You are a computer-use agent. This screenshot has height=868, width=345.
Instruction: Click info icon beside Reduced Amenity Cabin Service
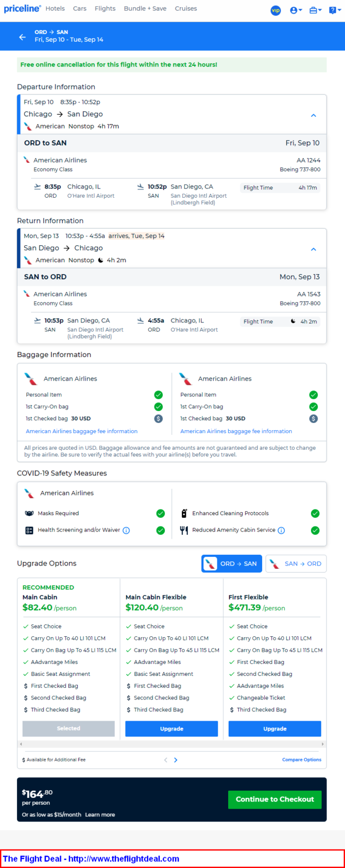[x=281, y=531]
